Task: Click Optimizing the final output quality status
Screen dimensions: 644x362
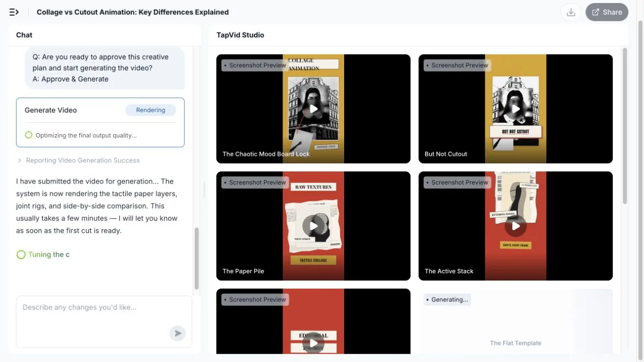Action: click(86, 135)
